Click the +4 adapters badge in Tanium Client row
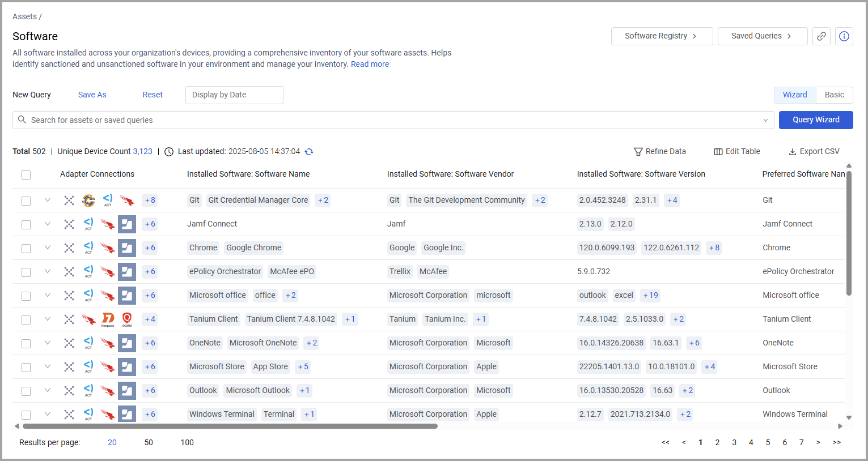868x461 pixels. click(150, 319)
